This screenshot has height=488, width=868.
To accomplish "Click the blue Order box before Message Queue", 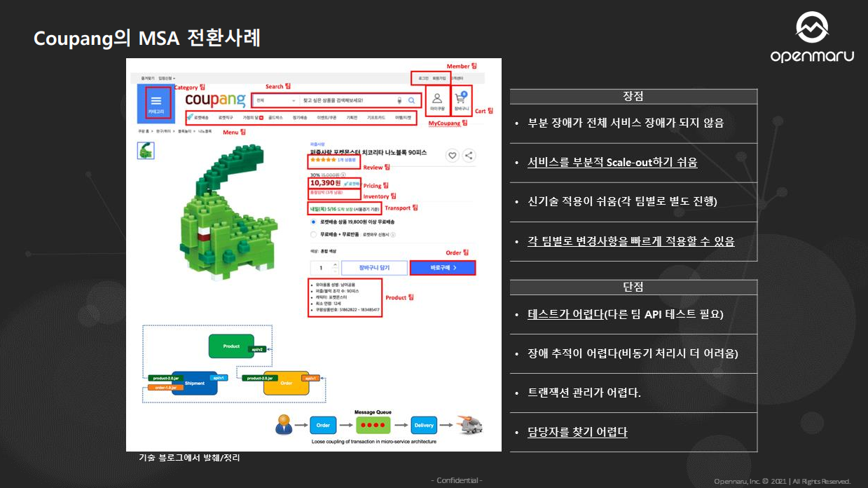I will 323,425.
